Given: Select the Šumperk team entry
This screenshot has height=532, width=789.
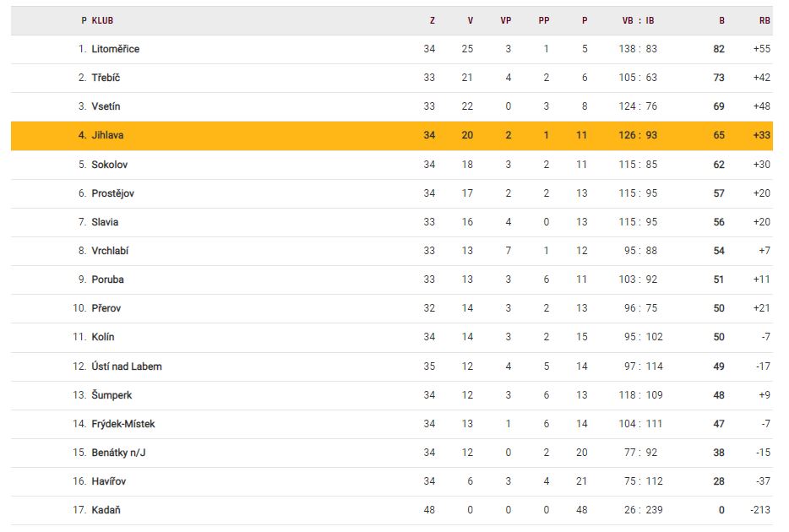Looking at the screenshot, I should pyautogui.click(x=112, y=395).
